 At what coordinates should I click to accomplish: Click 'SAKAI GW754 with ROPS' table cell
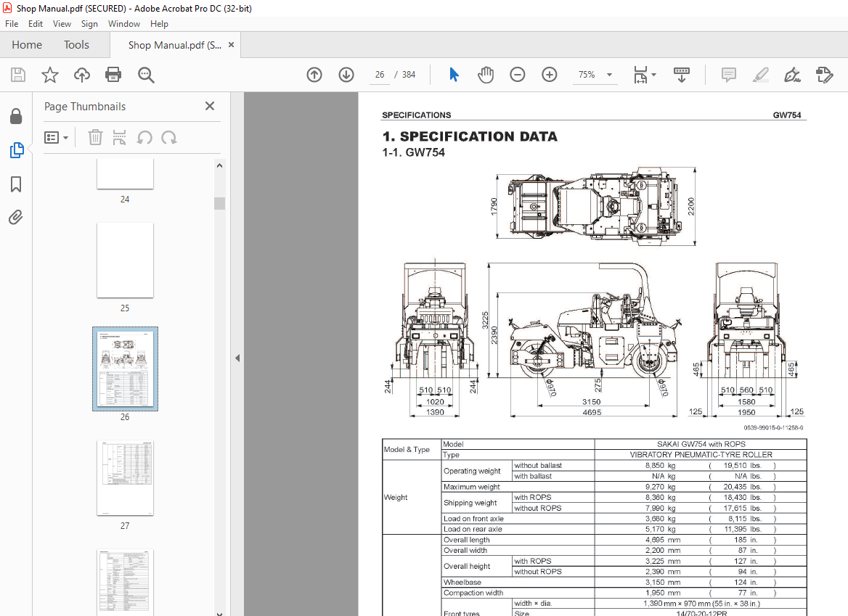click(x=701, y=444)
